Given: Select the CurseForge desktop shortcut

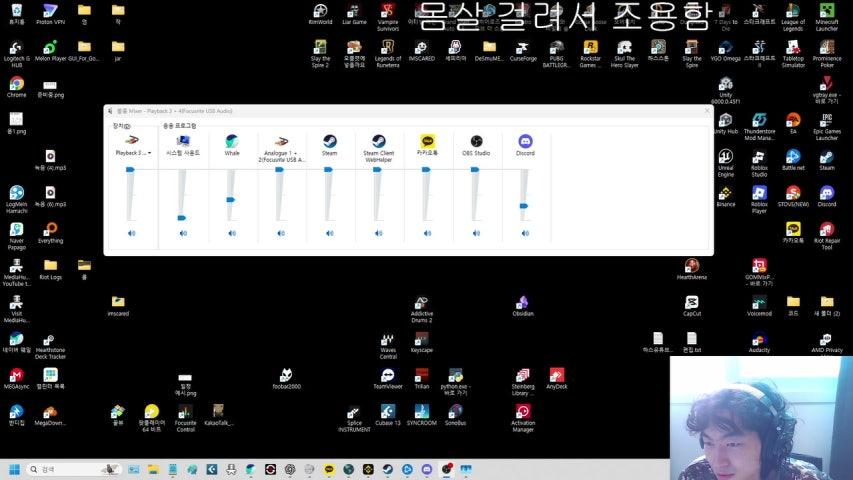Looking at the screenshot, I should click(523, 51).
